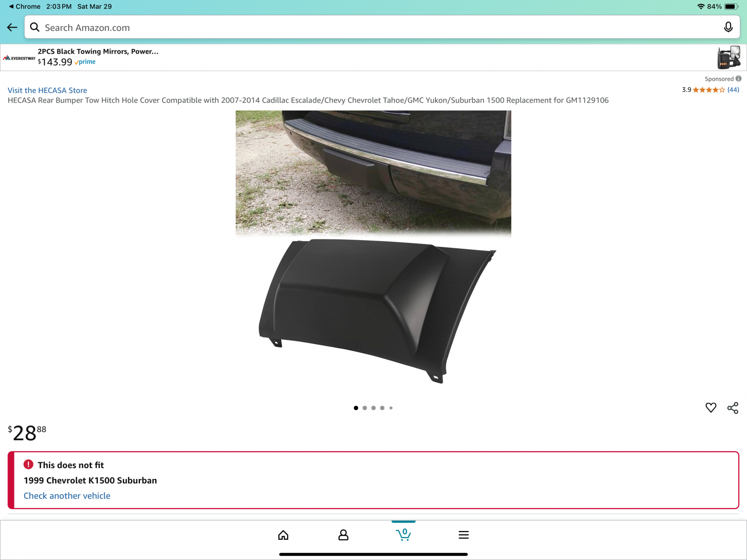
Task: Tap the $28.88 price text
Action: (x=27, y=433)
